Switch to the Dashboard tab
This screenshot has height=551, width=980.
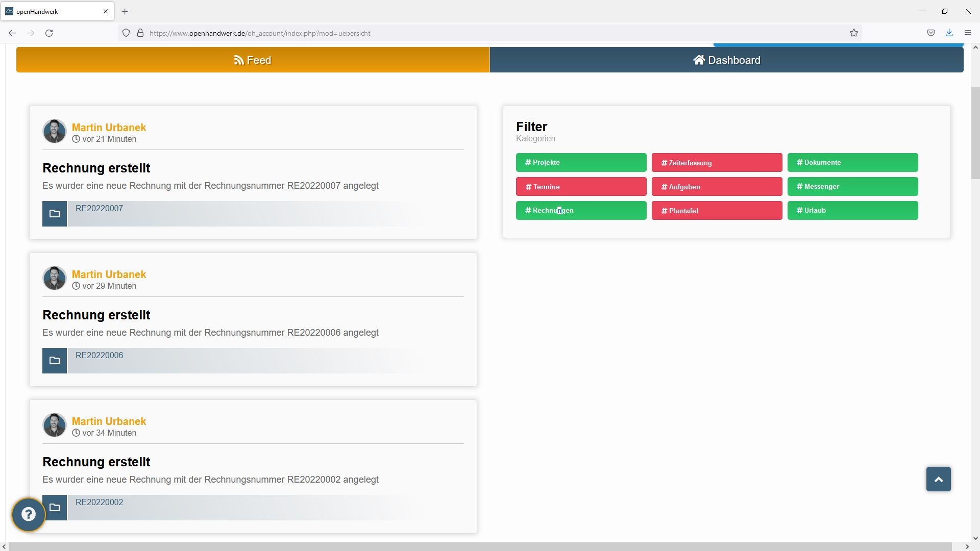[726, 60]
